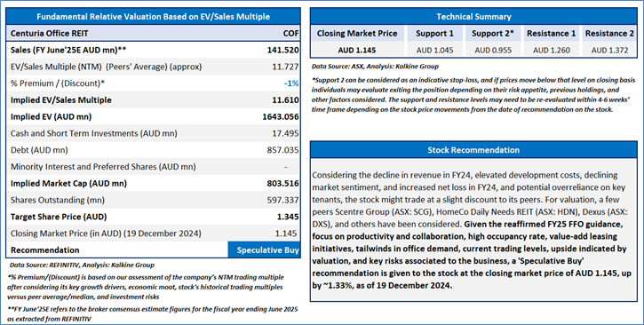Click the Support 2* column header
Screen dimensions: 644x325
493,34
